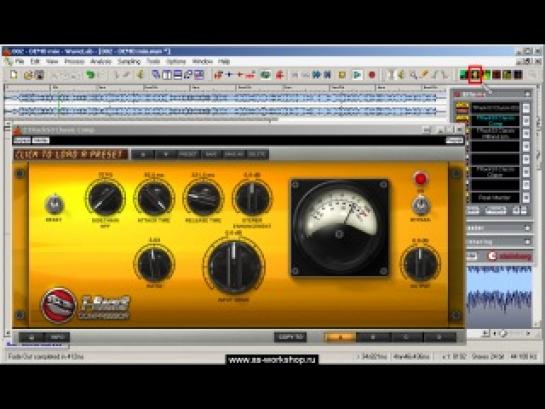Click the large Input Drive knob
545x409 pixels.
[x=234, y=266]
